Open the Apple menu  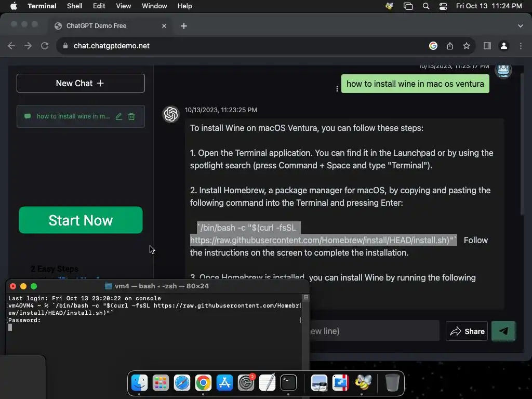pos(14,6)
